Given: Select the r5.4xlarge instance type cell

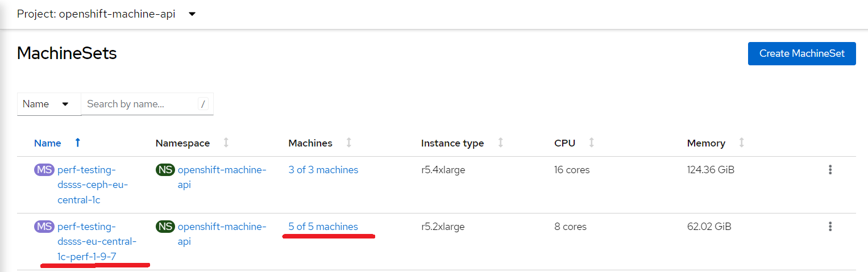Looking at the screenshot, I should (x=443, y=170).
